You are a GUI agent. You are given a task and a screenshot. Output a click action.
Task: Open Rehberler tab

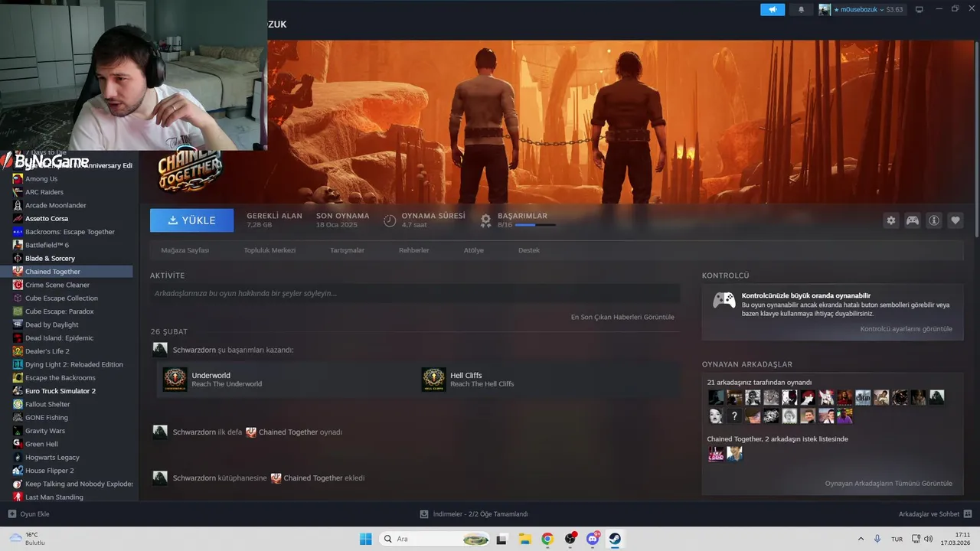point(413,250)
